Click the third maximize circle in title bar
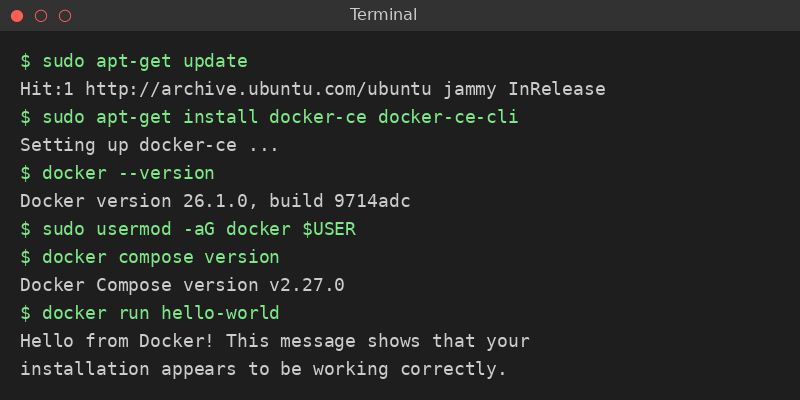 65,16
